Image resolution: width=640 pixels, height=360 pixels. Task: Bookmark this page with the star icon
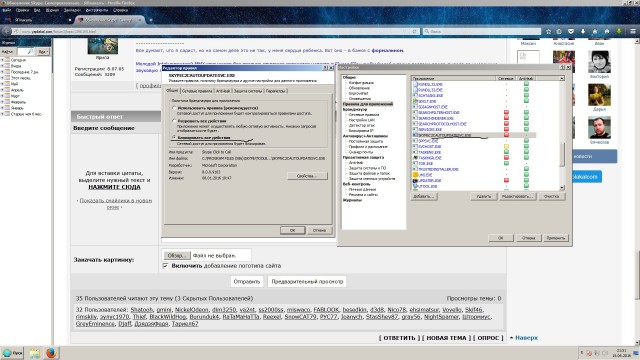point(549,31)
